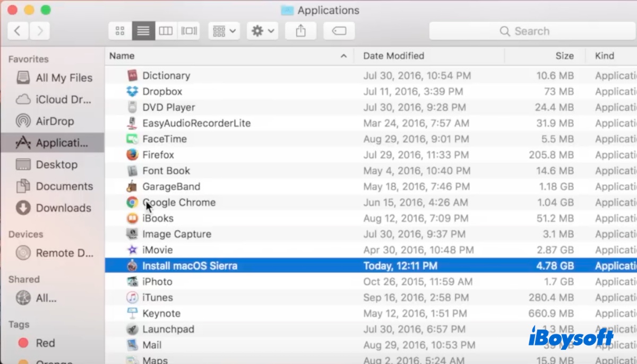
Task: Select the Red tag in sidebar
Action: (x=45, y=343)
